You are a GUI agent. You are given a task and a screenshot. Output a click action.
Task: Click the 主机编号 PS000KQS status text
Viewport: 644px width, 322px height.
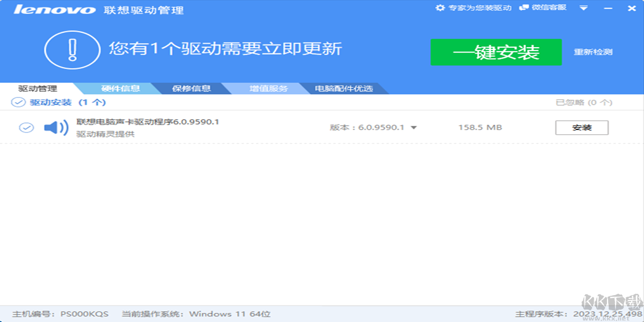coord(61,314)
